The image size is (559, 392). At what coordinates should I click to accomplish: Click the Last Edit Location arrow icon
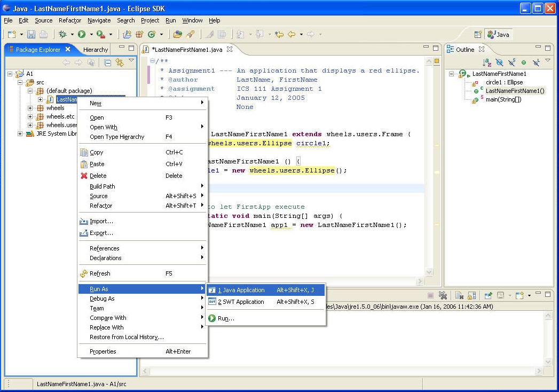(x=279, y=34)
